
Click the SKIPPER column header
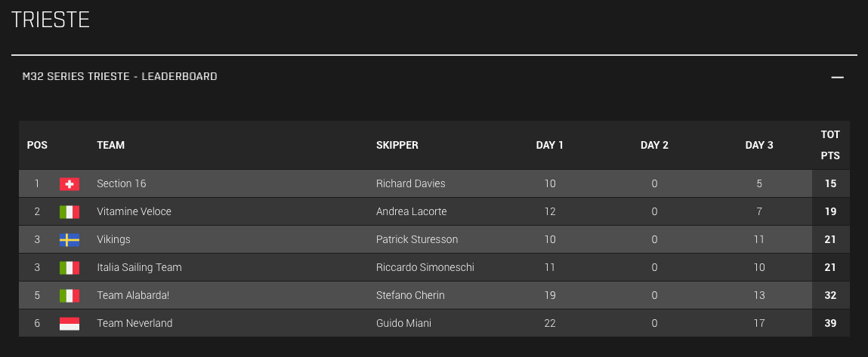click(397, 145)
